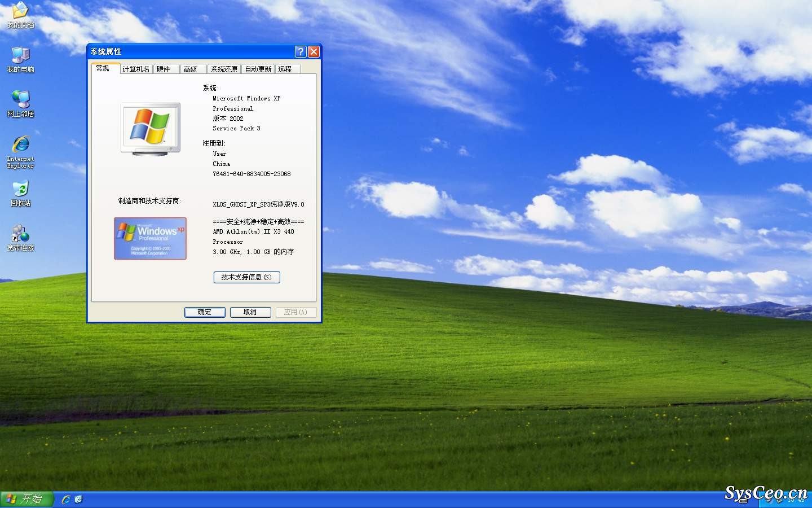Click the 系统属性 title bar
This screenshot has width=812, height=508.
pyautogui.click(x=192, y=51)
